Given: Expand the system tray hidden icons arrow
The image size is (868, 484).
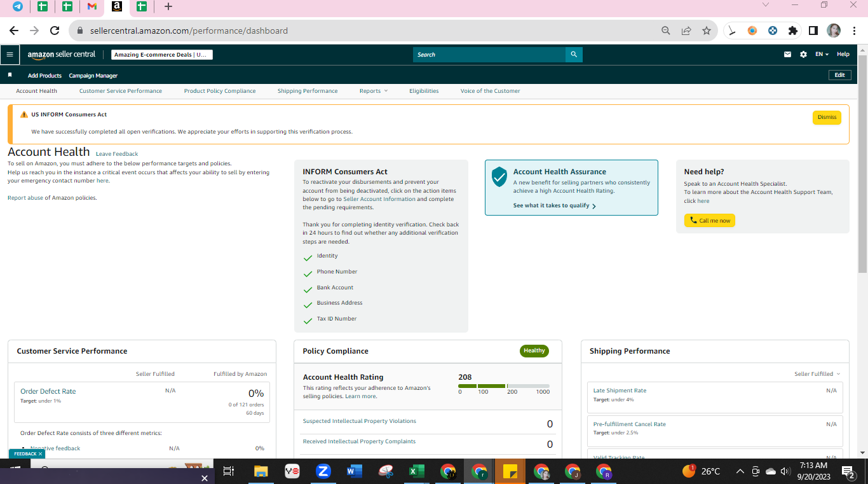Looking at the screenshot, I should 740,471.
